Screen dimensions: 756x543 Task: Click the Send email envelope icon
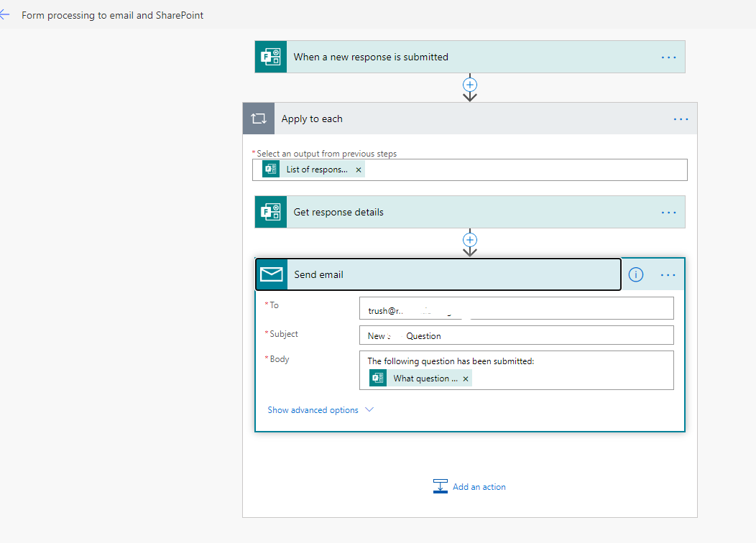click(270, 274)
